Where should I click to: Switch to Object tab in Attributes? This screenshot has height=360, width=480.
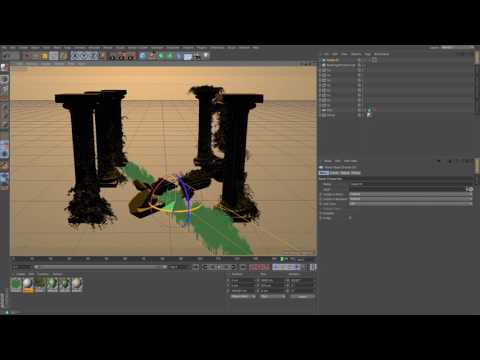pyautogui.click(x=345, y=173)
